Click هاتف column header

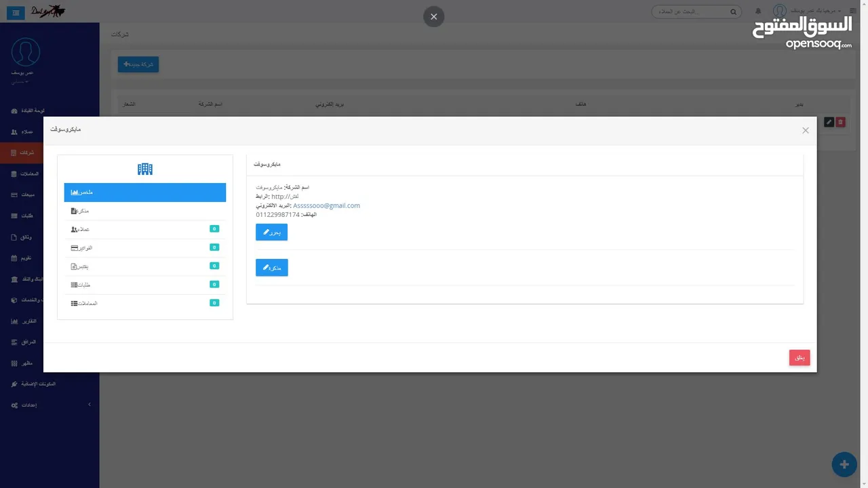click(x=580, y=104)
